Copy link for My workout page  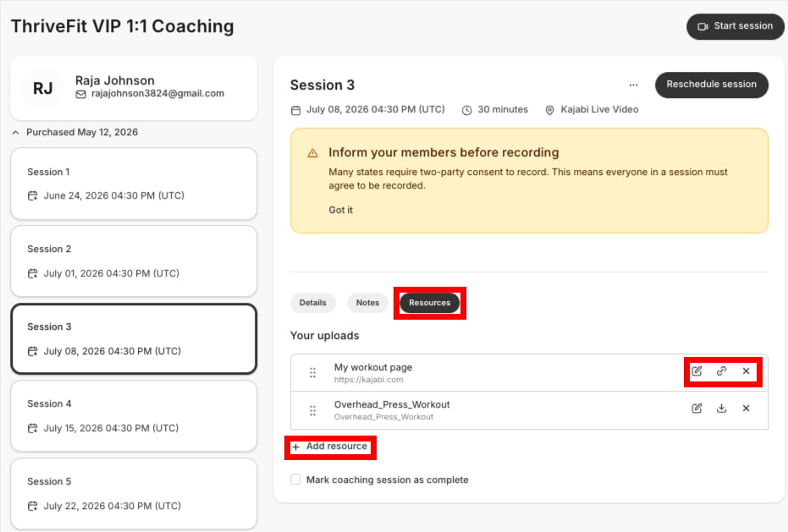pyautogui.click(x=721, y=370)
